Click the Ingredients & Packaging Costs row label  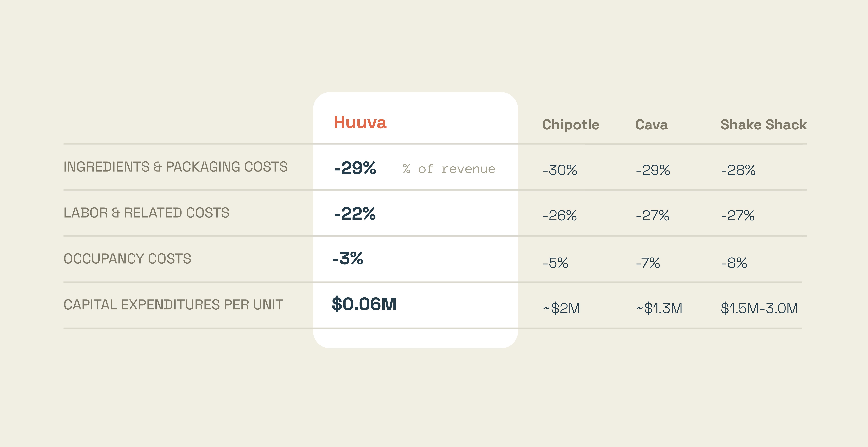point(176,167)
